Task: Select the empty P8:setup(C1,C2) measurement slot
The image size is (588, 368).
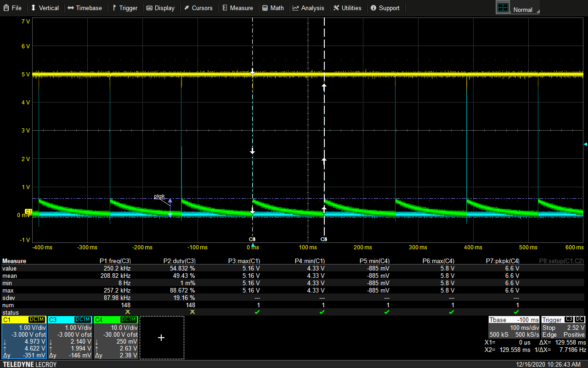Action: pos(561,261)
